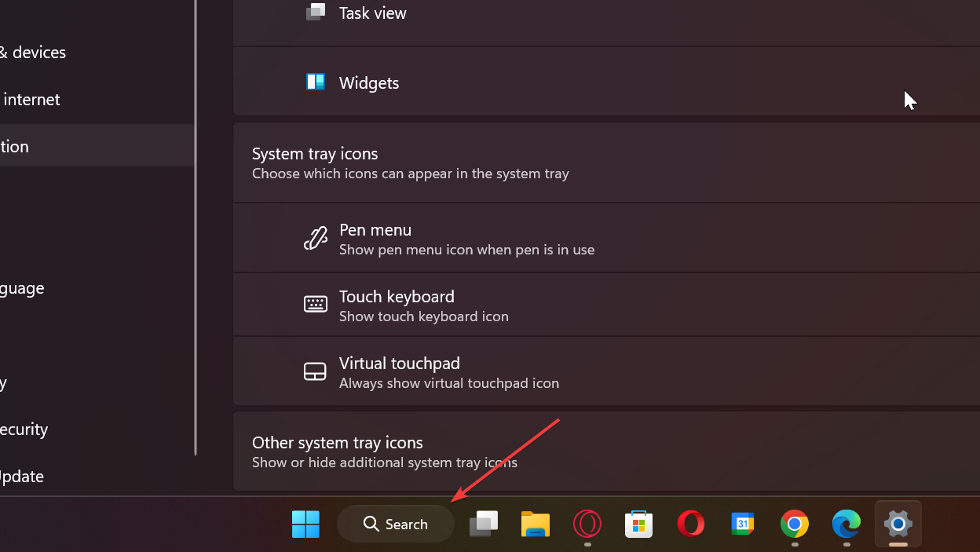Click the Virtual touchpad icon
This screenshot has height=552, width=980.
coord(315,371)
